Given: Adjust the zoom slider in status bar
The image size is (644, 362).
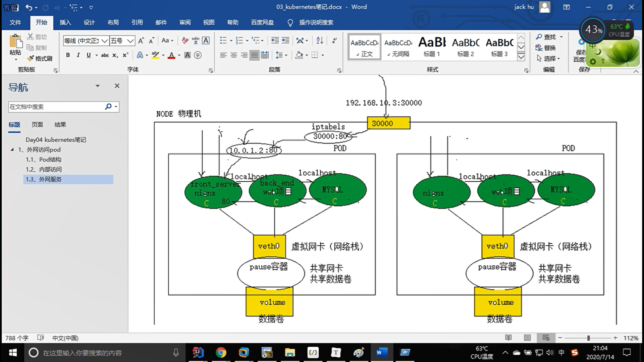Looking at the screenshot, I should [x=588, y=338].
